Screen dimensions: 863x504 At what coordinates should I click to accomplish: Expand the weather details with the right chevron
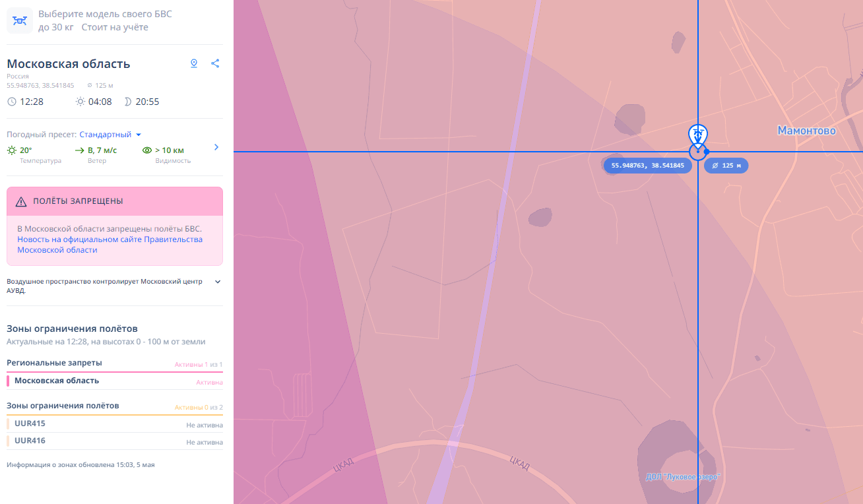coord(216,147)
